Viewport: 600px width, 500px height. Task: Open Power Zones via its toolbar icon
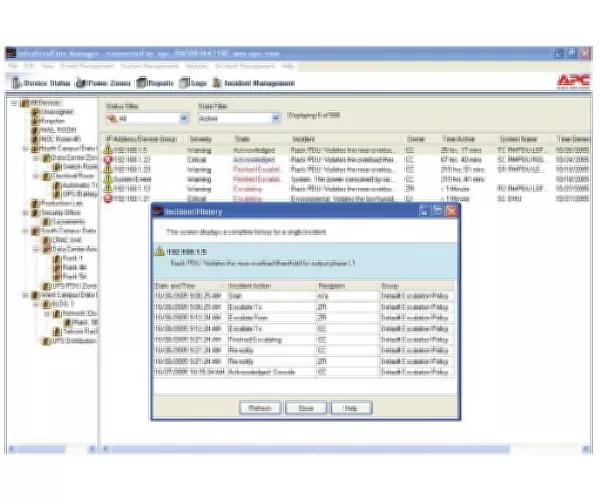(x=81, y=83)
